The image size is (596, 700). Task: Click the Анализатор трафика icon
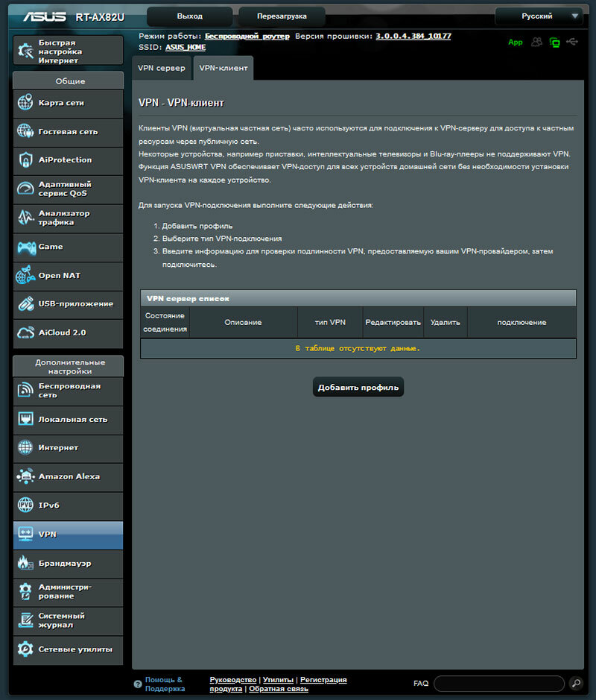tap(25, 218)
